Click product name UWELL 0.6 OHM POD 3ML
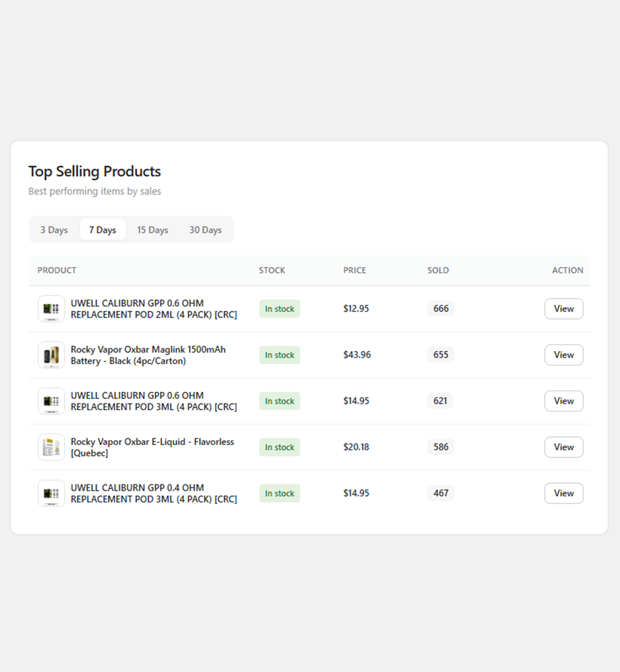The height and width of the screenshot is (672, 620). [x=154, y=401]
